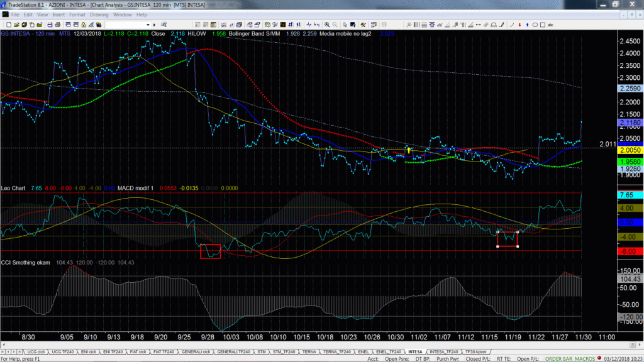Viewport: 644px width, 362px height.
Task: Open the Insert menu
Action: pyautogui.click(x=58, y=15)
